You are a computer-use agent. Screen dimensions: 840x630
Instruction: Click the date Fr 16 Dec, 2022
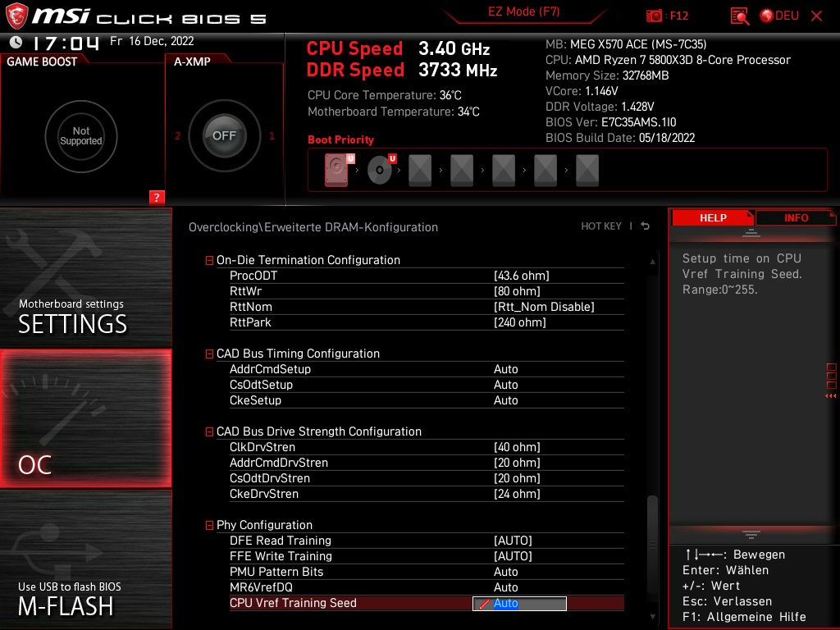(152, 41)
